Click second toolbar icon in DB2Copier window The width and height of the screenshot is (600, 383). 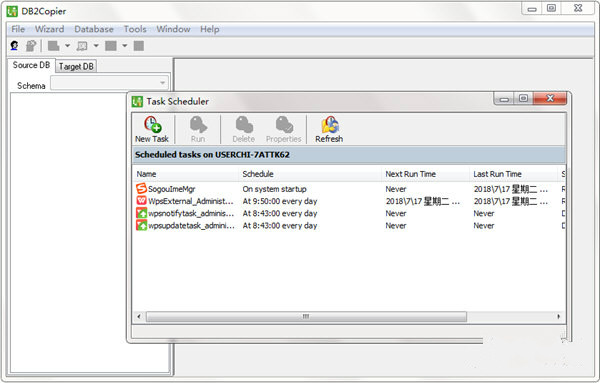click(x=31, y=46)
